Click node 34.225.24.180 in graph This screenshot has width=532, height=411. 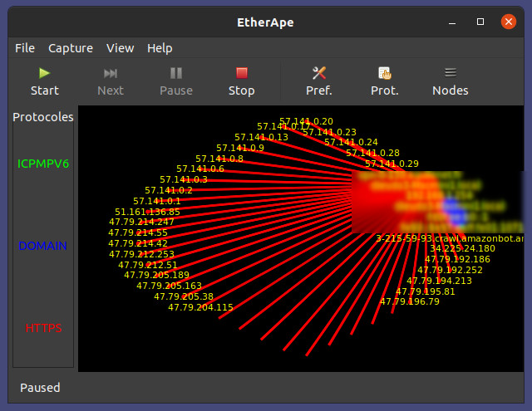(462, 248)
